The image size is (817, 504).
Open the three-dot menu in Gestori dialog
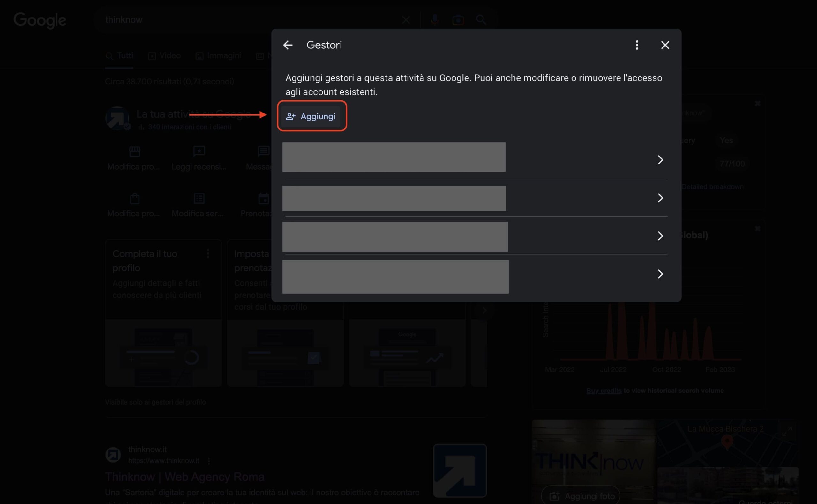[636, 45]
